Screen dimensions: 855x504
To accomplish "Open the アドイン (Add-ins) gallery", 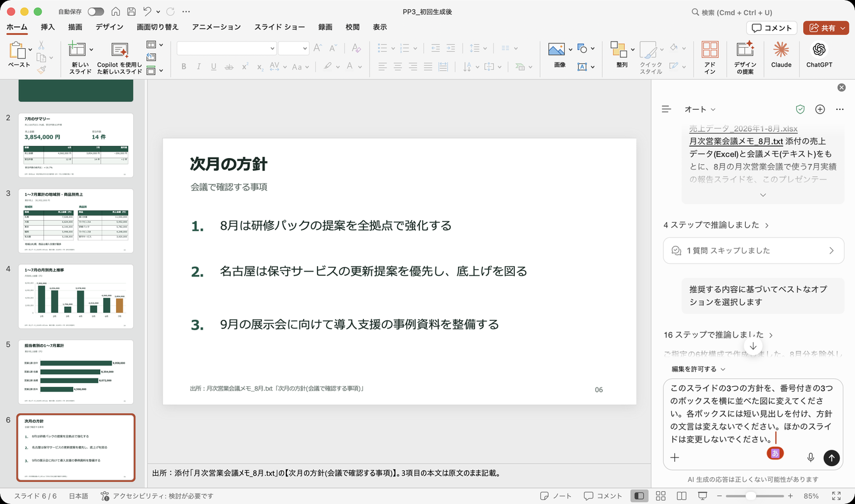I will [x=710, y=57].
